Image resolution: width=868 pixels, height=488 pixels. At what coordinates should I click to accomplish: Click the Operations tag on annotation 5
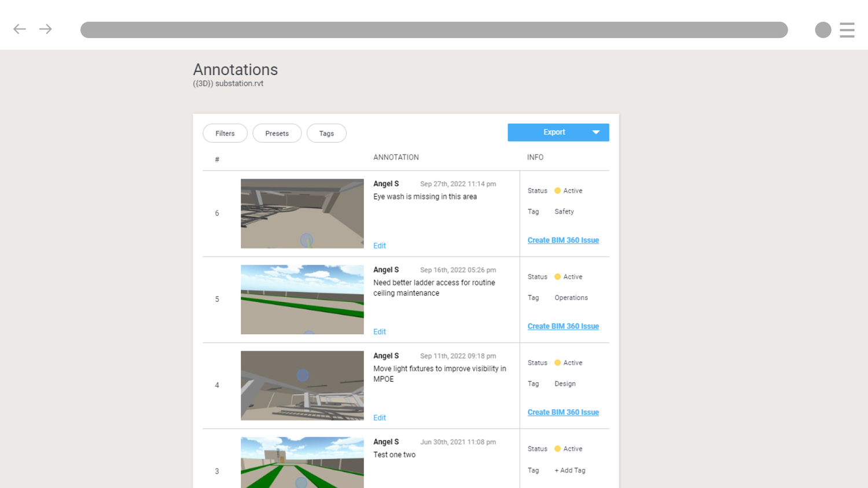point(571,297)
